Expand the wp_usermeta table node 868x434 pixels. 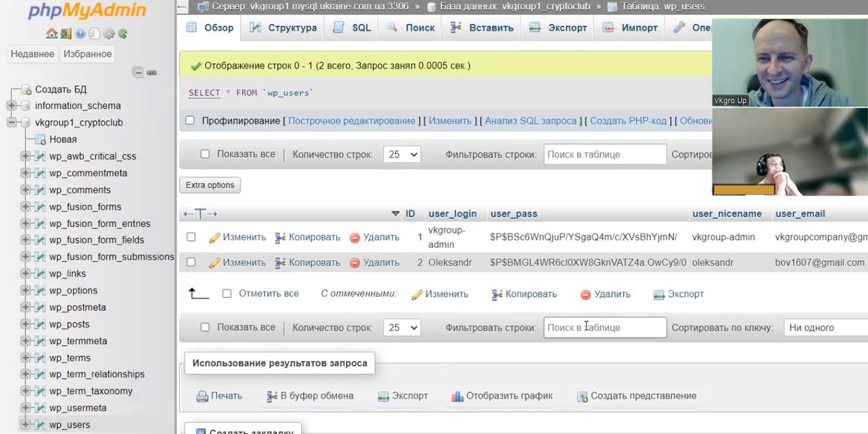click(25, 407)
